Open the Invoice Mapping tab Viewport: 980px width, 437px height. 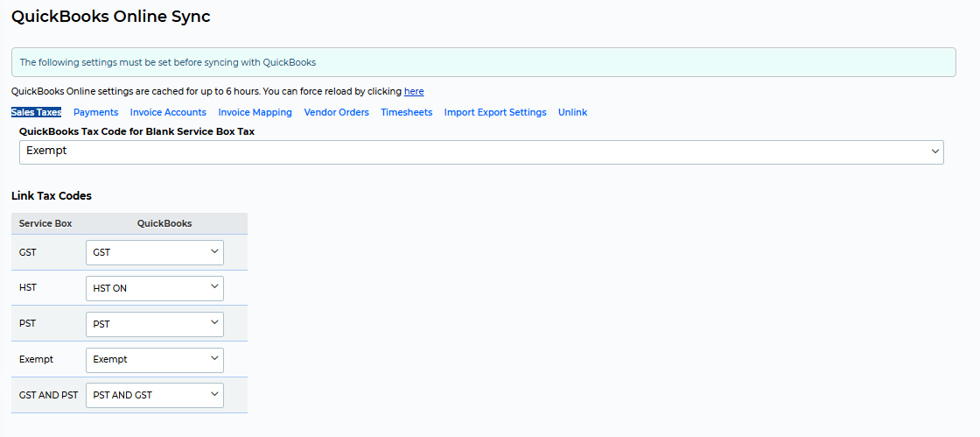[255, 112]
